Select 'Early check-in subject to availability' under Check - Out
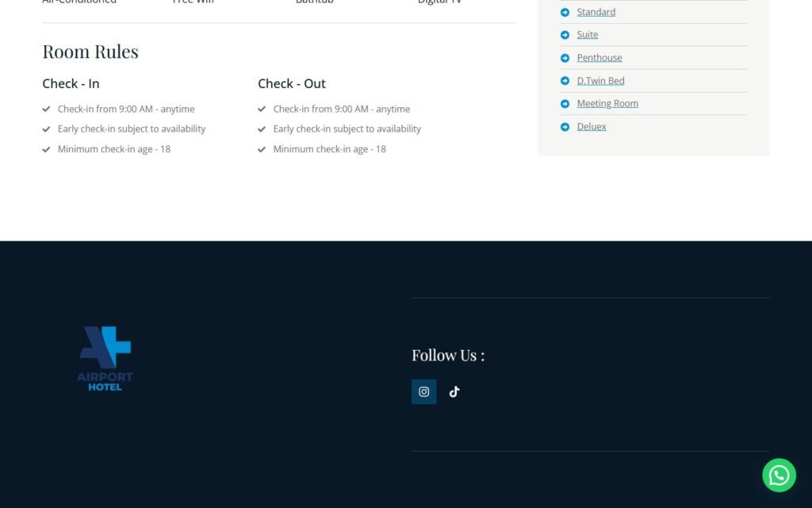 [x=347, y=129]
